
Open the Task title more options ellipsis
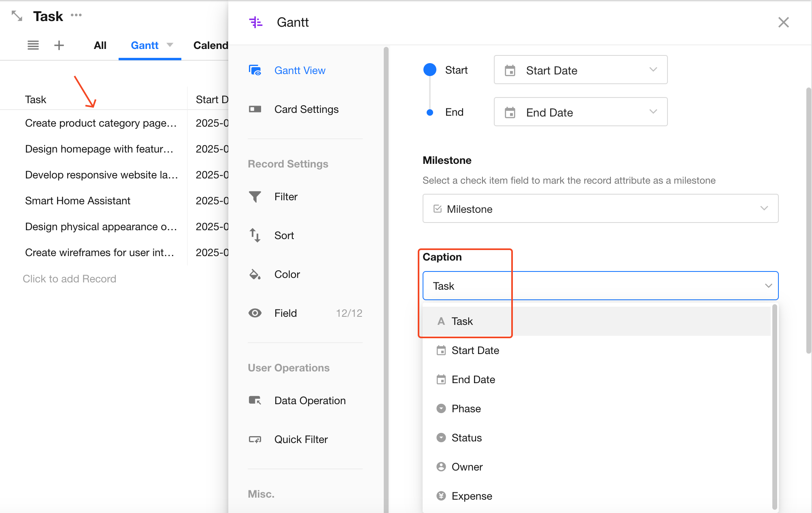(x=76, y=15)
